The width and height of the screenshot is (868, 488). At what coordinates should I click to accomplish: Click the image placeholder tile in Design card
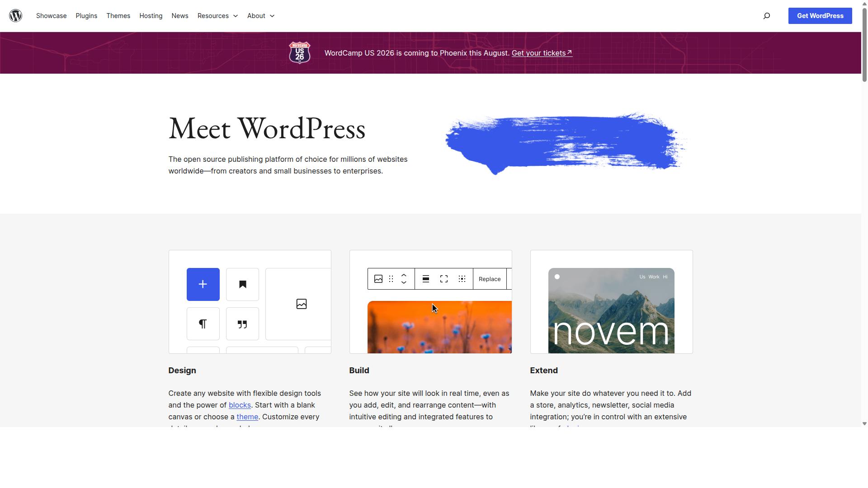[298, 304]
